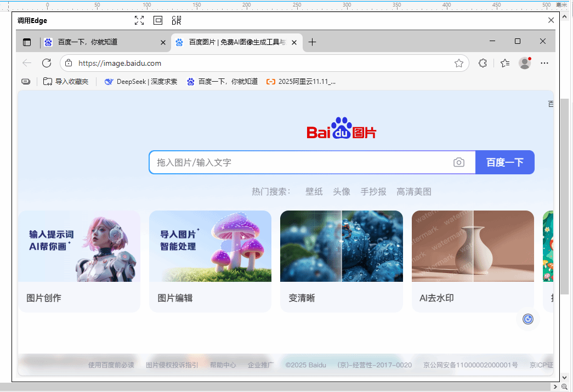573x392 pixels.
Task: Click the camera image-search icon in search box
Action: tap(458, 162)
